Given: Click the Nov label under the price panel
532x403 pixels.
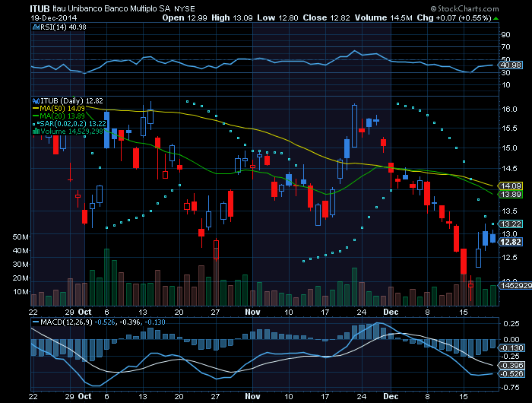Looking at the screenshot, I should coord(252,312).
